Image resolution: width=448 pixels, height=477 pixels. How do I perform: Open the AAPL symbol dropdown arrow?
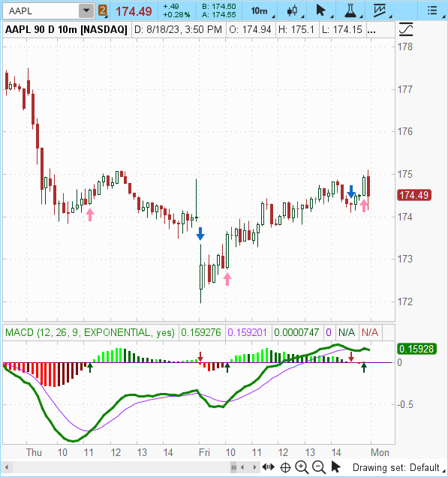pos(86,11)
